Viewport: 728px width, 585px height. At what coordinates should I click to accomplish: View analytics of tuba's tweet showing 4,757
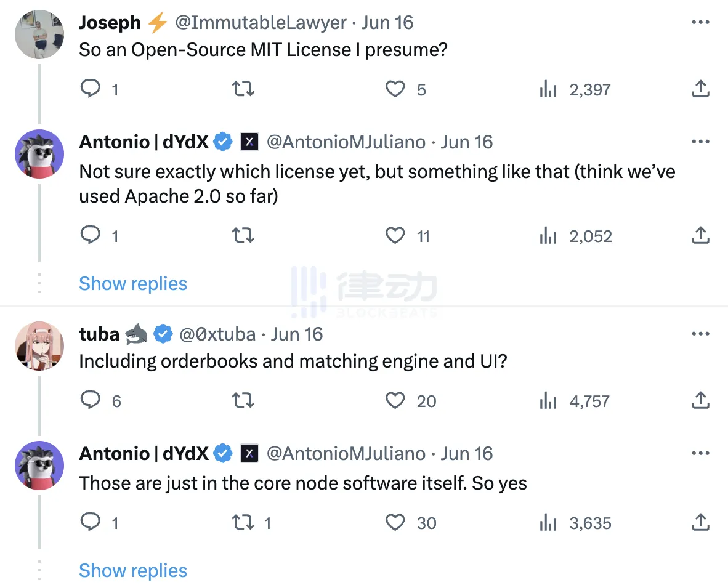[548, 401]
